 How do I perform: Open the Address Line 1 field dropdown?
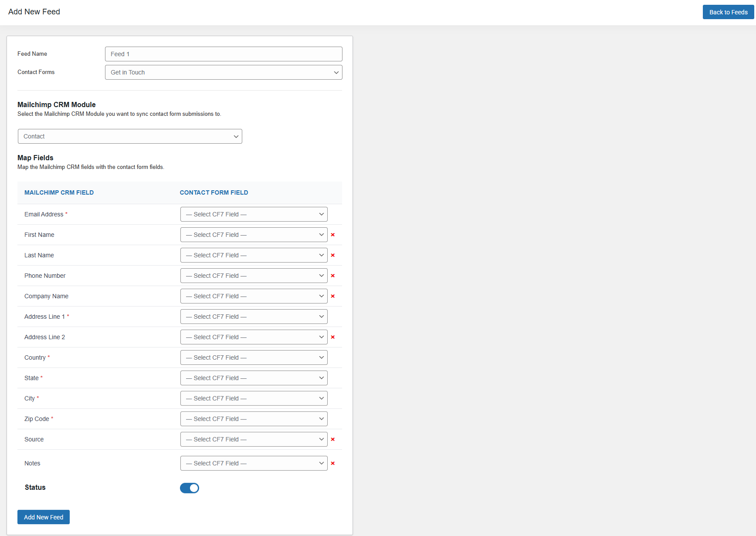254,317
